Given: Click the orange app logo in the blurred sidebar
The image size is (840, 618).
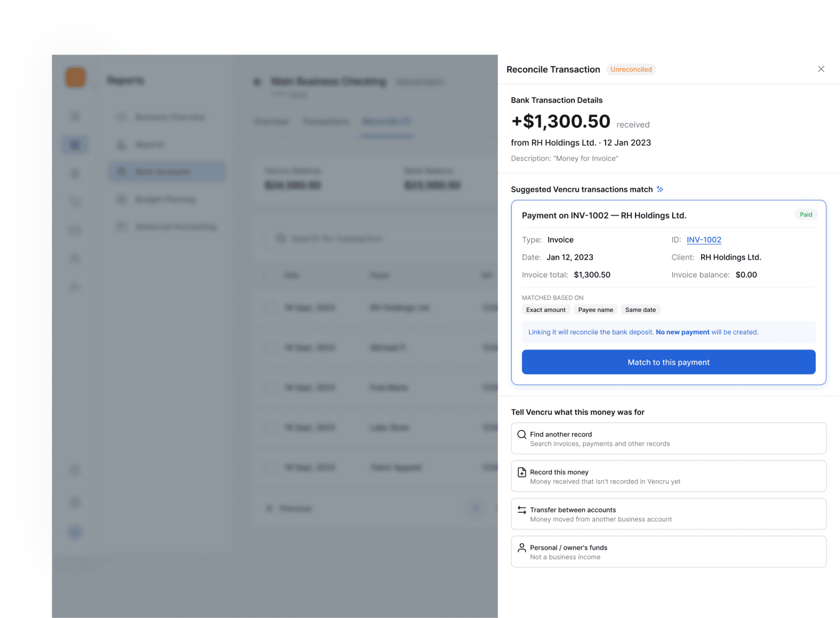Looking at the screenshot, I should pyautogui.click(x=75, y=77).
